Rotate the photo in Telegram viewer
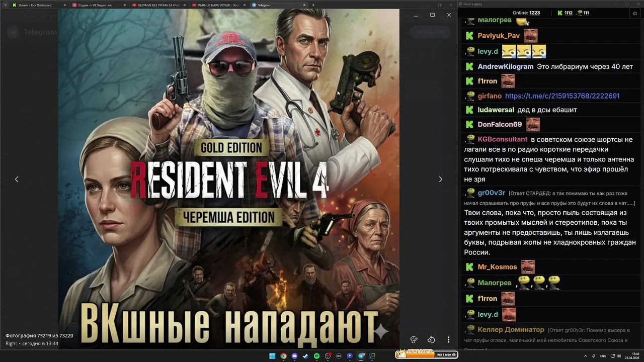The height and width of the screenshot is (362, 644). (x=431, y=340)
